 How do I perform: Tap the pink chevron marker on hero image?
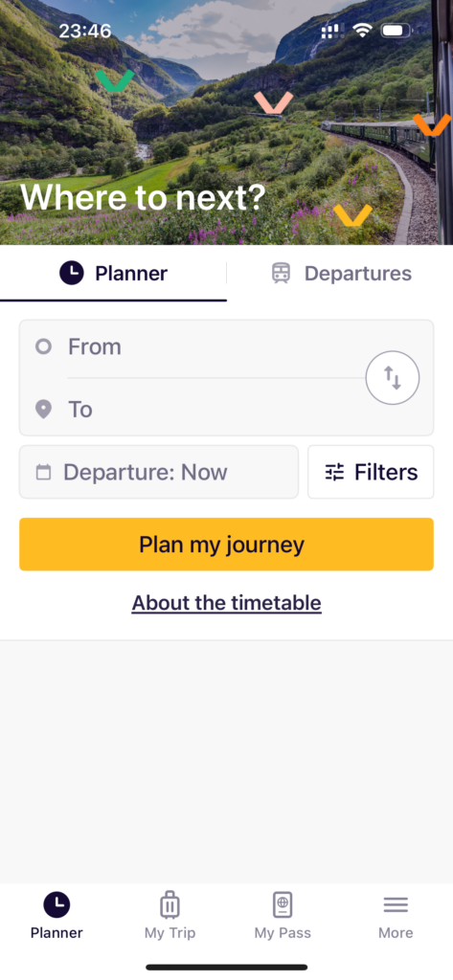(x=273, y=103)
